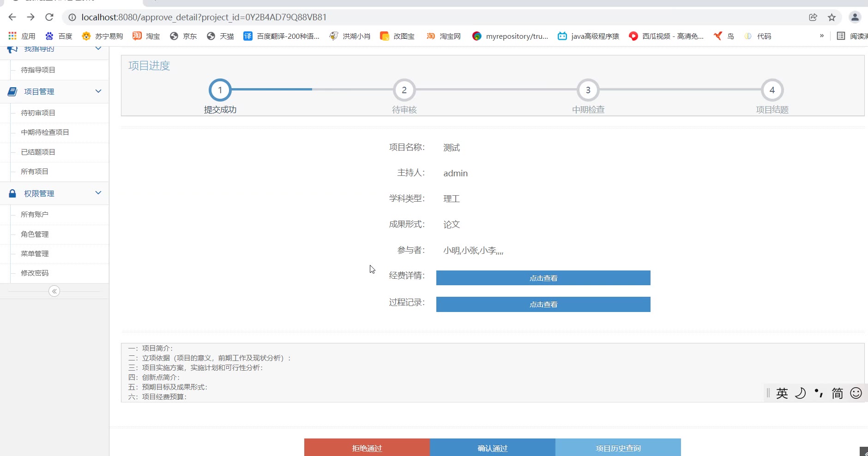
Task: Open the 改图宝 bookmark
Action: tap(397, 36)
